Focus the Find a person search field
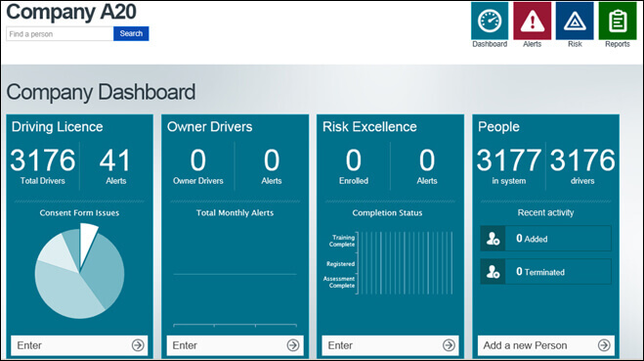Image resolution: width=644 pixels, height=361 pixels. pos(60,33)
